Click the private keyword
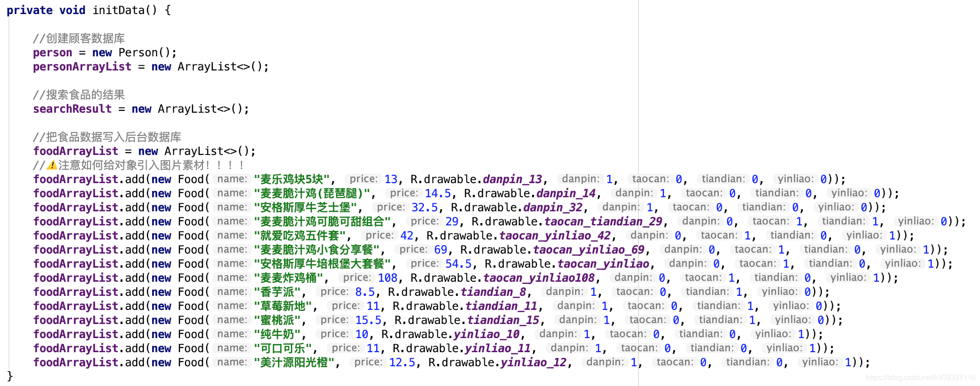The image size is (980, 386). pos(30,10)
